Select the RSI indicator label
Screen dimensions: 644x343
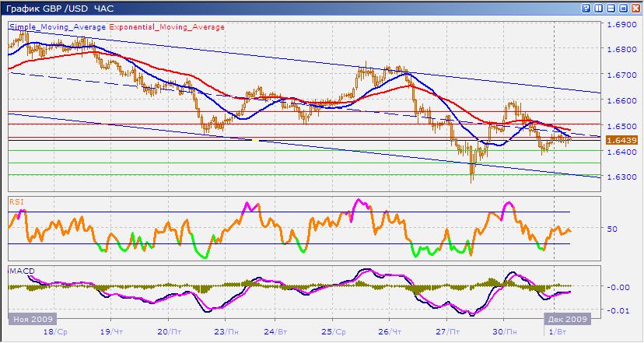16,201
